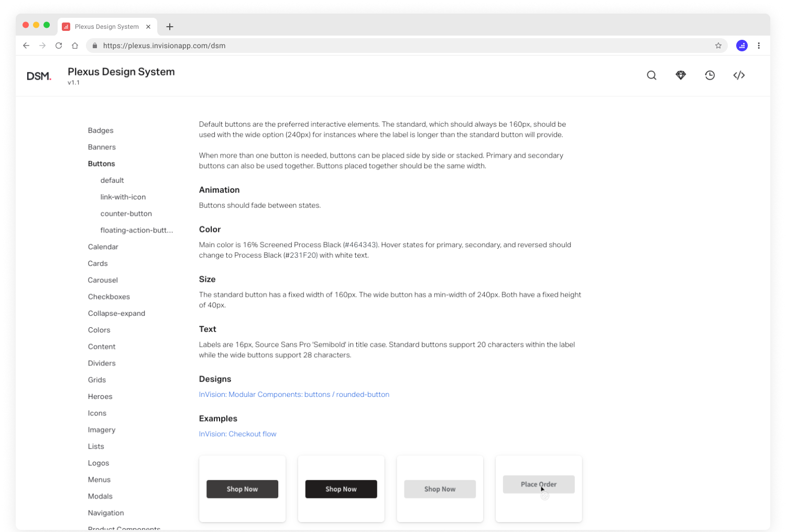The height and width of the screenshot is (532, 786).
Task: Reload the page
Action: [x=59, y=46]
